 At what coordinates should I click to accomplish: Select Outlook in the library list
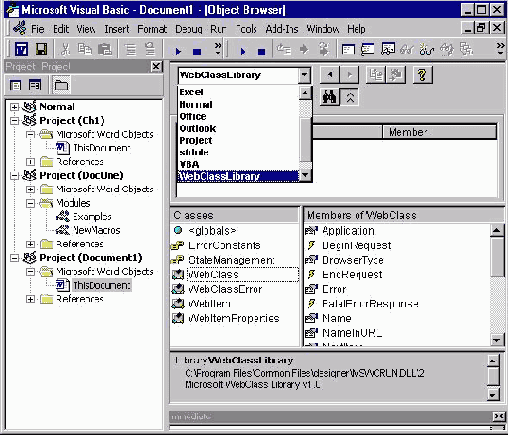pos(198,128)
